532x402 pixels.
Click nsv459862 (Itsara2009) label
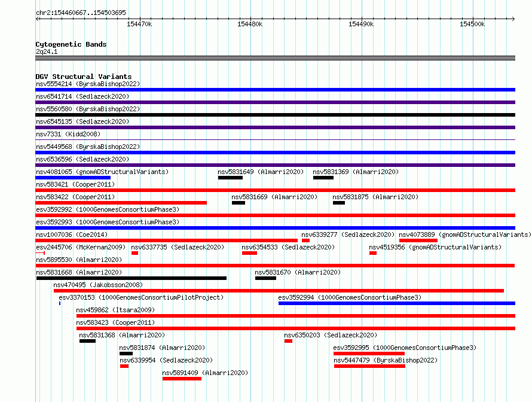pos(115,310)
